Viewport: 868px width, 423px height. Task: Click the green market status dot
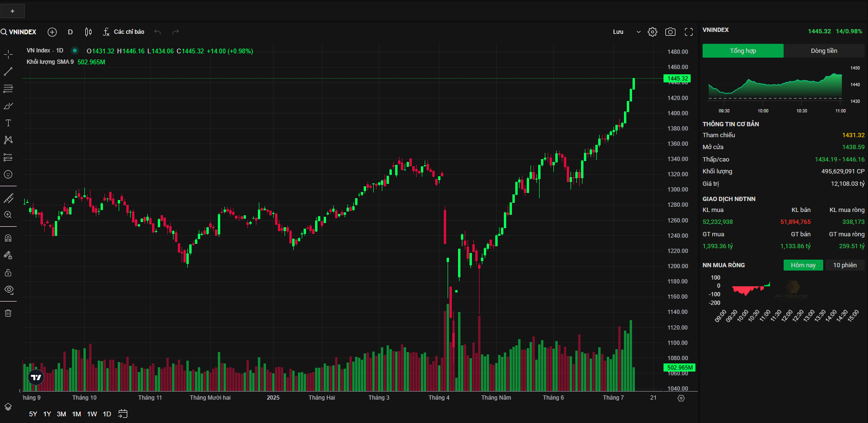(75, 50)
